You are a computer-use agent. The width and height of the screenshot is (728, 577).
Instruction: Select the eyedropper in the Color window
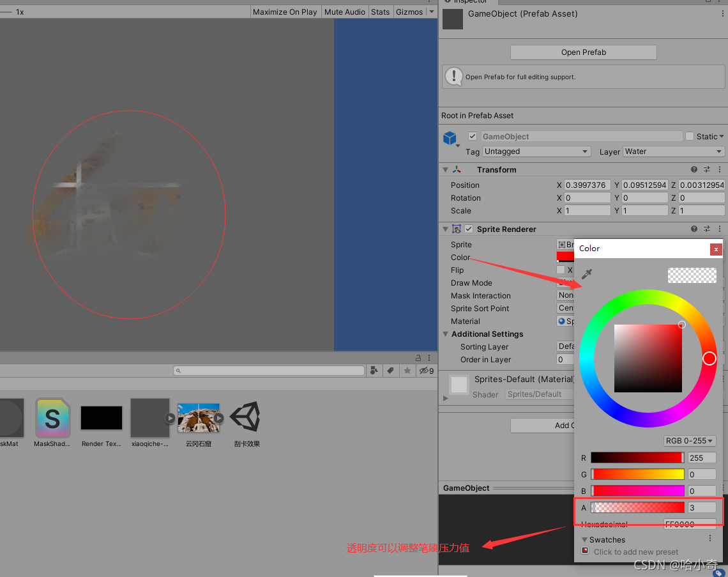pos(586,273)
